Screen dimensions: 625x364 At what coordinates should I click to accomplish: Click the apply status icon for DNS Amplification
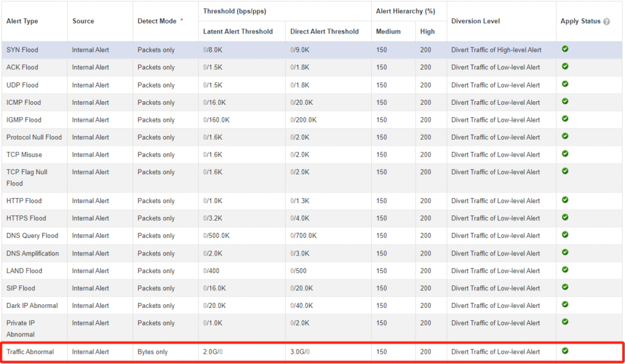565,253
